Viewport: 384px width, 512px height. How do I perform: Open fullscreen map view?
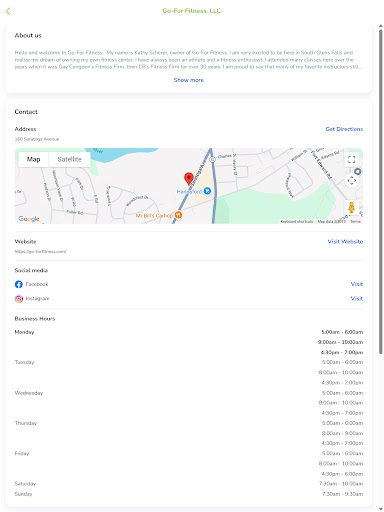point(351,159)
